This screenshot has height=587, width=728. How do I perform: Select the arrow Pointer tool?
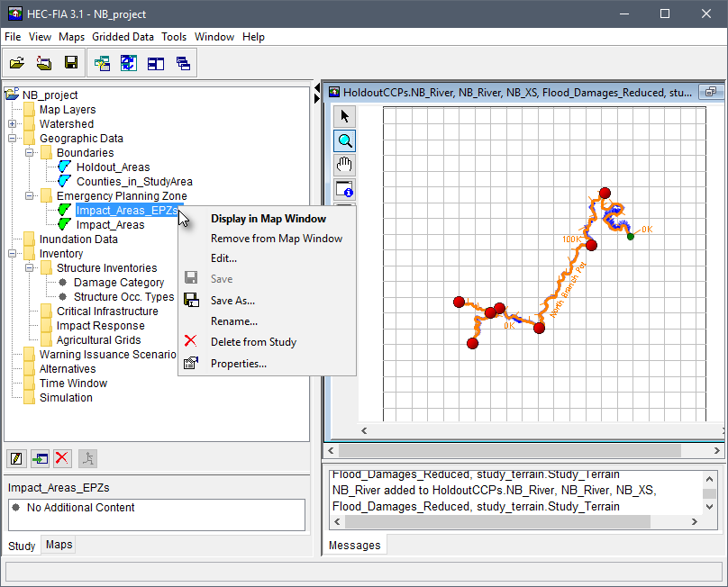click(344, 116)
